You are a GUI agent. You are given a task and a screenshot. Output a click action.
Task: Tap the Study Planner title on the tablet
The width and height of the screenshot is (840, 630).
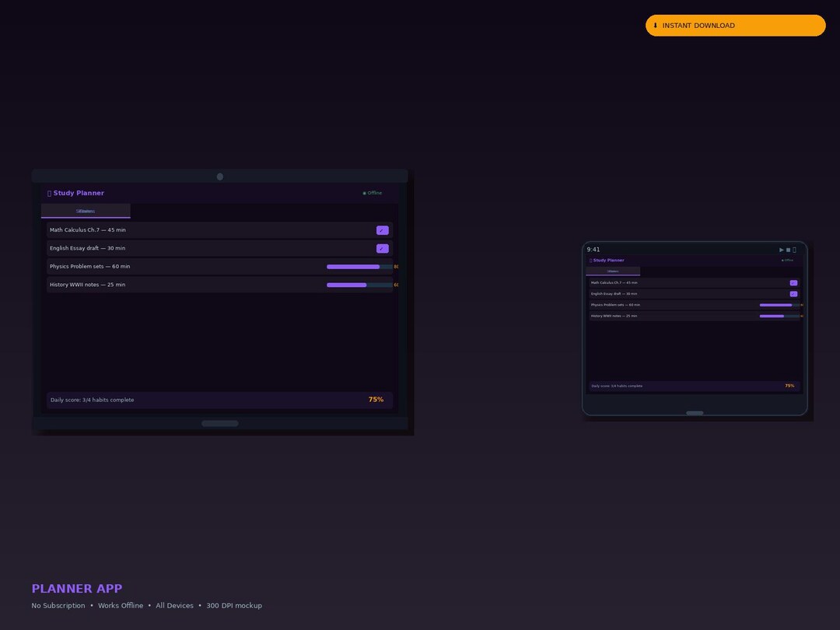(x=608, y=261)
